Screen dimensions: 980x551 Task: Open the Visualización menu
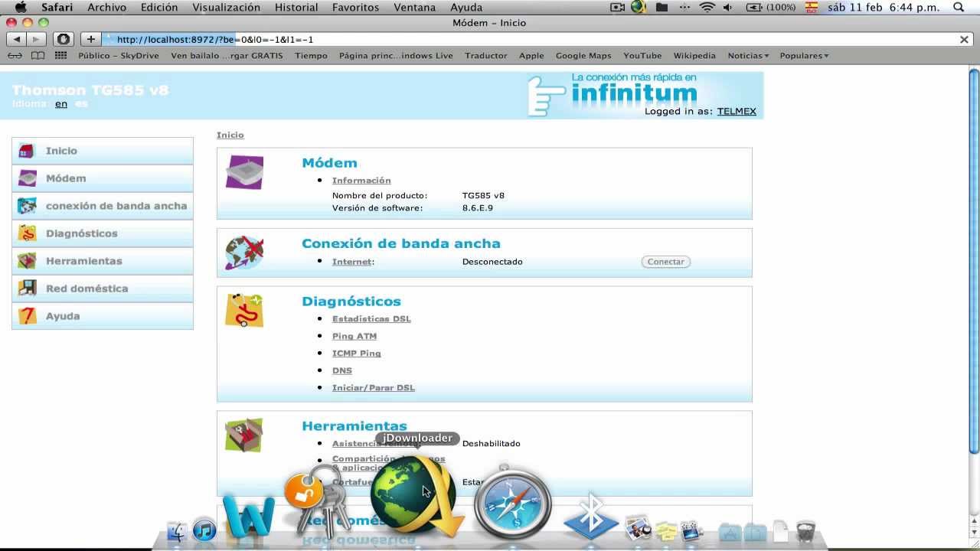(226, 8)
